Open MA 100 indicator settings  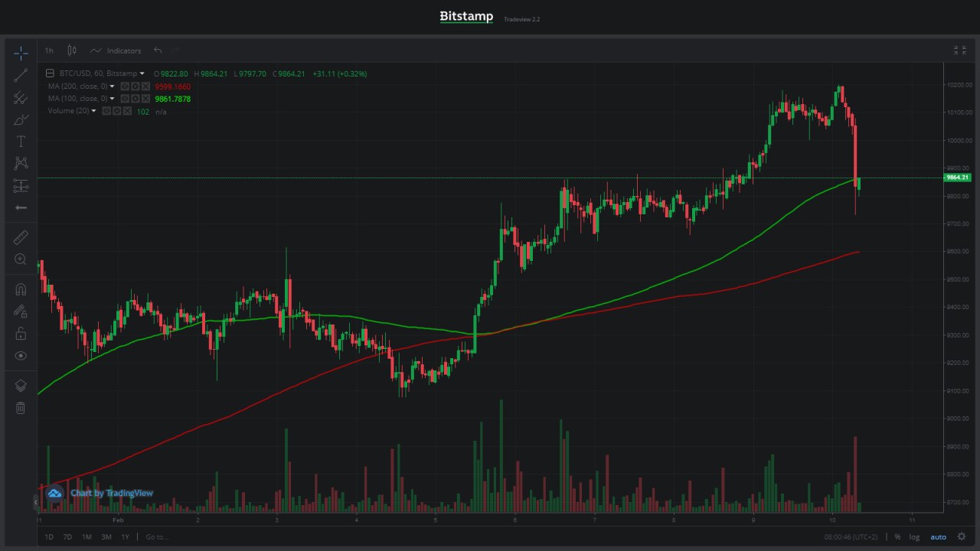(136, 99)
